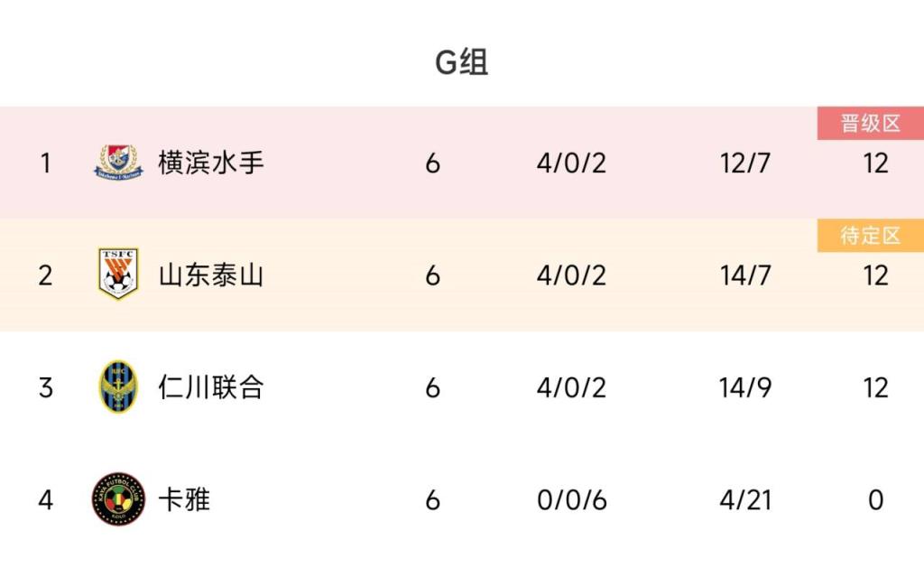Screen dimensions: 924x568
Task: Click the G组 group heading
Action: [462, 63]
